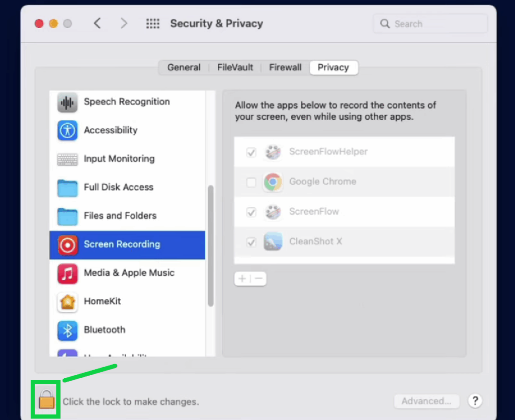Disable screen recording for ScreenFlow
The image size is (515, 420).
(251, 212)
